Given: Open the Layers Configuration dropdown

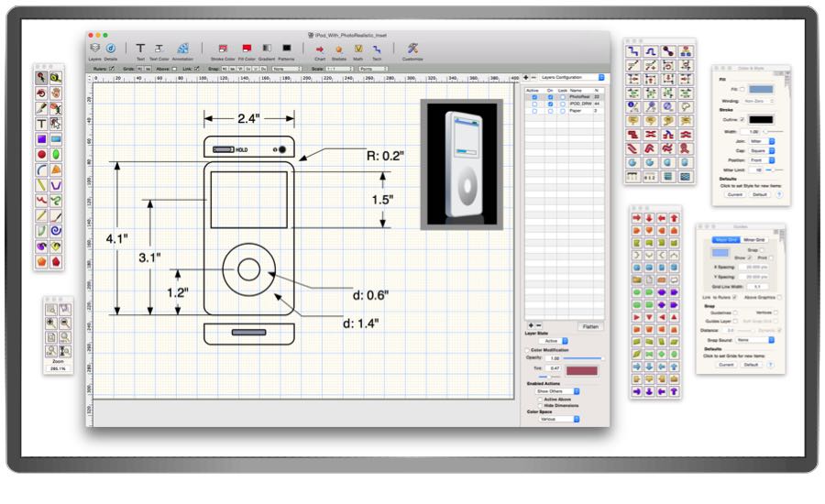Looking at the screenshot, I should [x=571, y=77].
